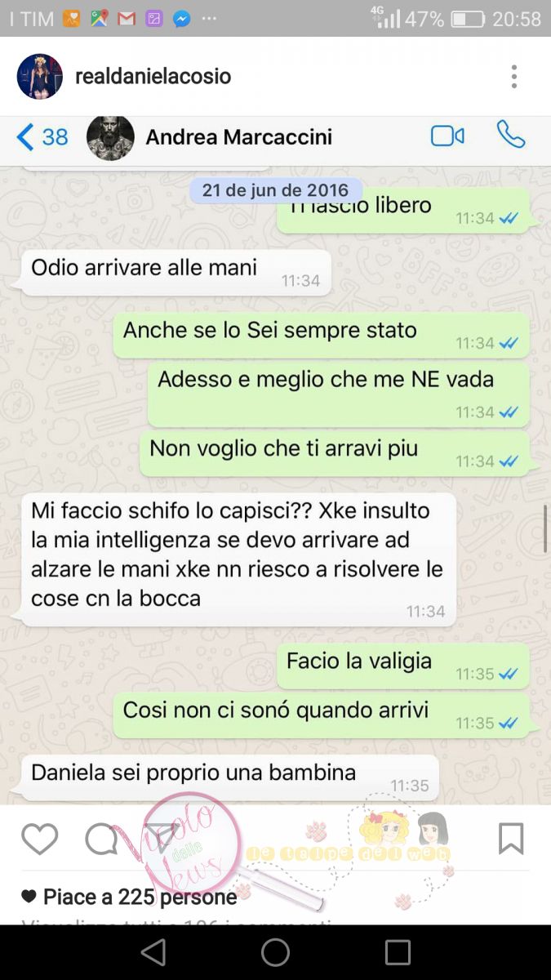Save post with bookmark icon
Image resolution: width=551 pixels, height=980 pixels.
[x=511, y=839]
